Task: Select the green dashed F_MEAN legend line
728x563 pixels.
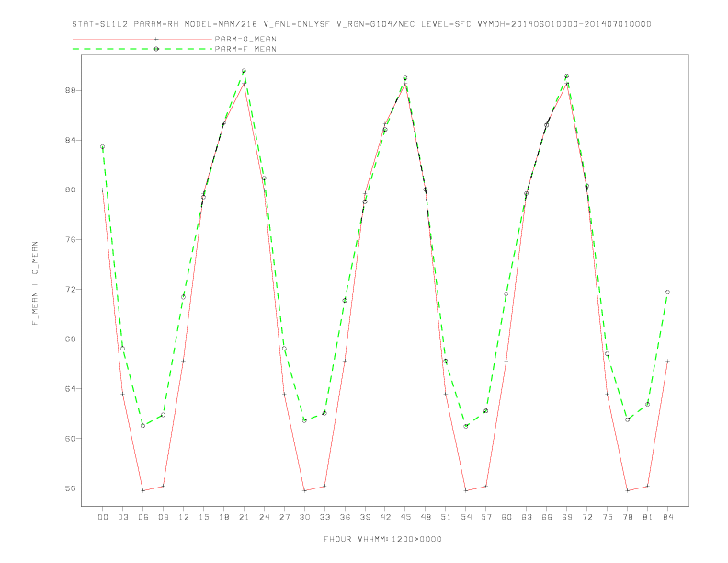Action: click(x=142, y=49)
